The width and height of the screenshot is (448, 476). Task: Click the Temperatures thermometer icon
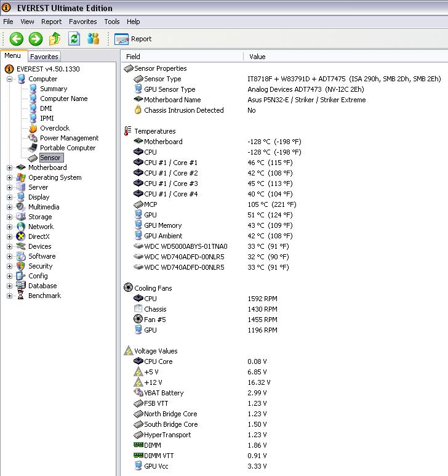pos(128,131)
